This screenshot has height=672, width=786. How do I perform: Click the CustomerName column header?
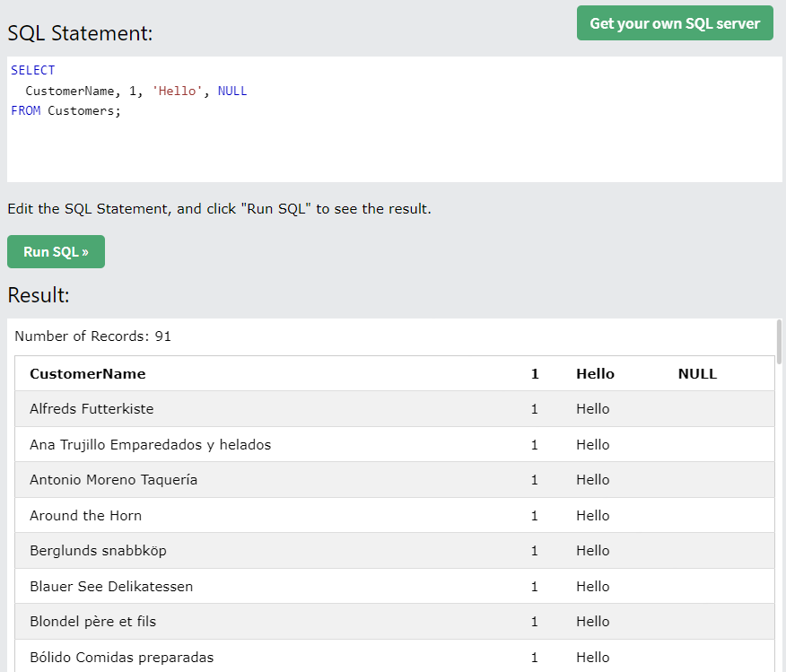point(88,374)
